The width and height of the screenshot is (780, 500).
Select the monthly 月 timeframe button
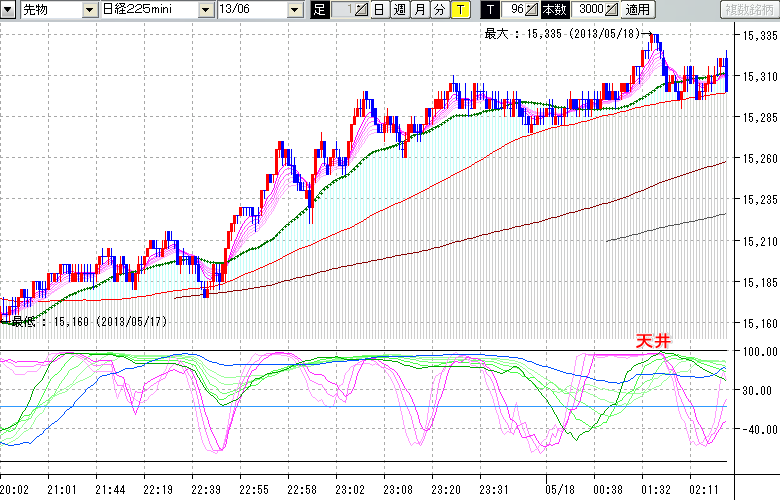click(x=420, y=10)
